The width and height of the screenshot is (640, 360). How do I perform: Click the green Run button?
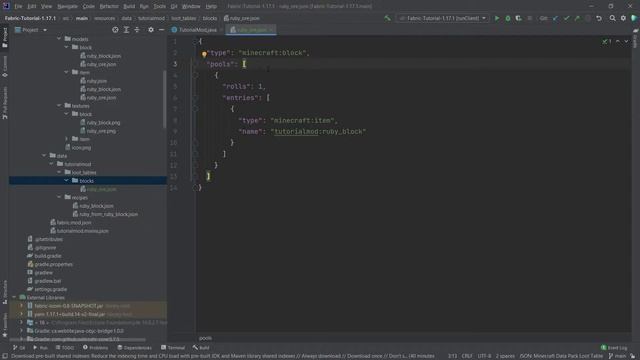[497, 18]
